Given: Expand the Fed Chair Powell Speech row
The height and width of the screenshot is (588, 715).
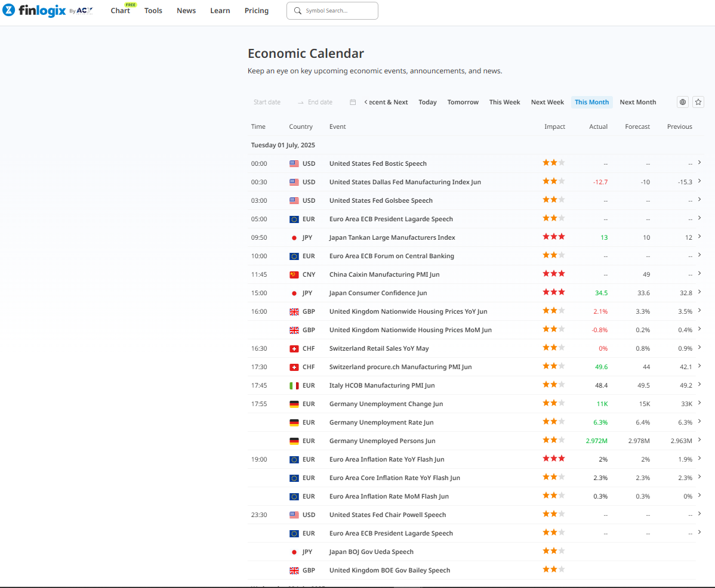Looking at the screenshot, I should coord(699,514).
